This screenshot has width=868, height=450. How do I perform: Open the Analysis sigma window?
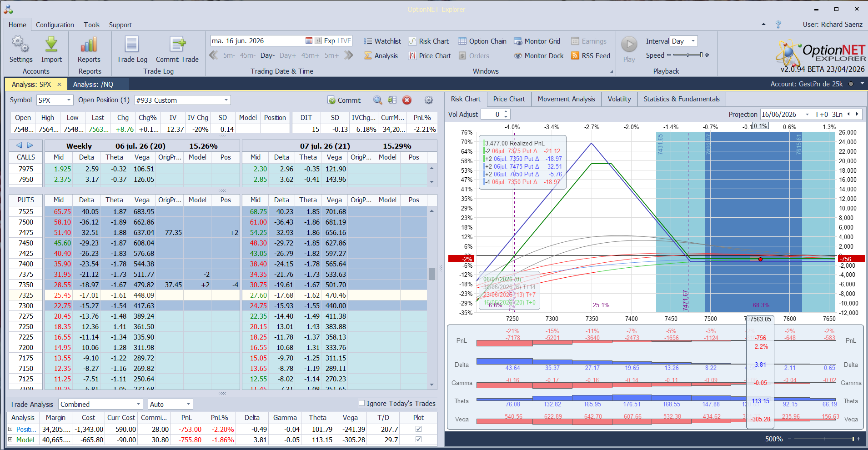pyautogui.click(x=381, y=55)
